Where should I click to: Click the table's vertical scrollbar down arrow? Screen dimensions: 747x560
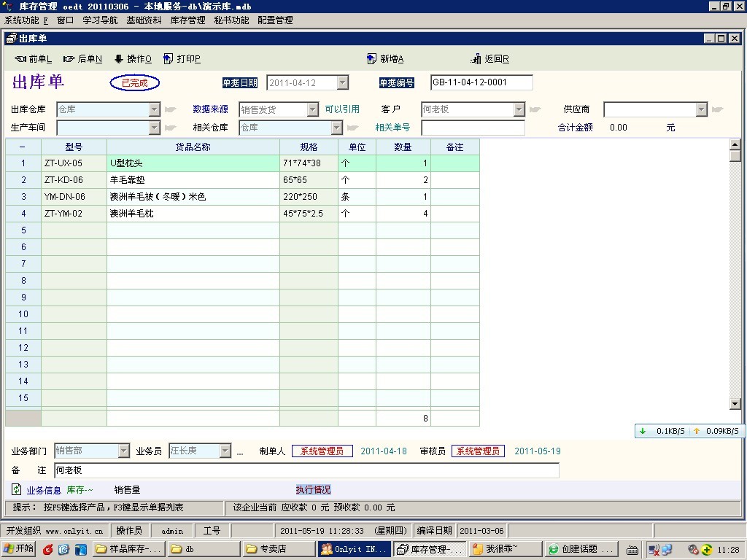735,404
